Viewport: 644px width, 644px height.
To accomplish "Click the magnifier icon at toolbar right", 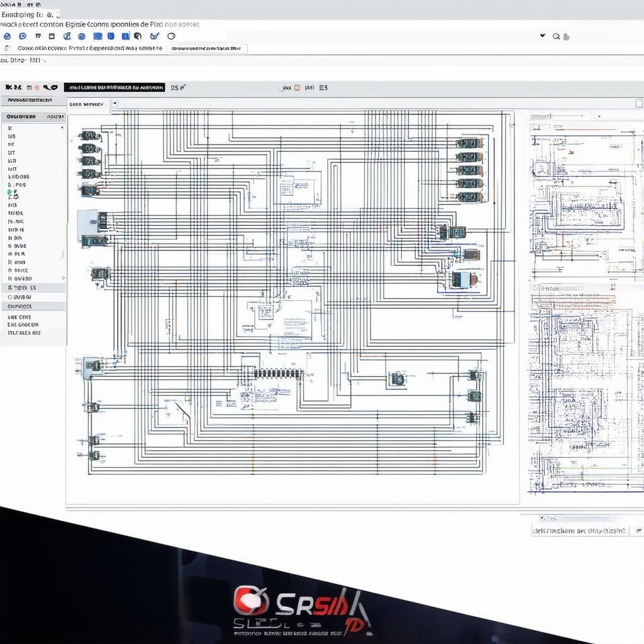I will tap(556, 36).
